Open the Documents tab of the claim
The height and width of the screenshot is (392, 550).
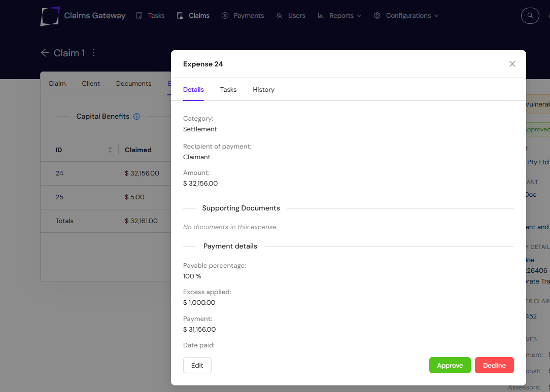(133, 84)
